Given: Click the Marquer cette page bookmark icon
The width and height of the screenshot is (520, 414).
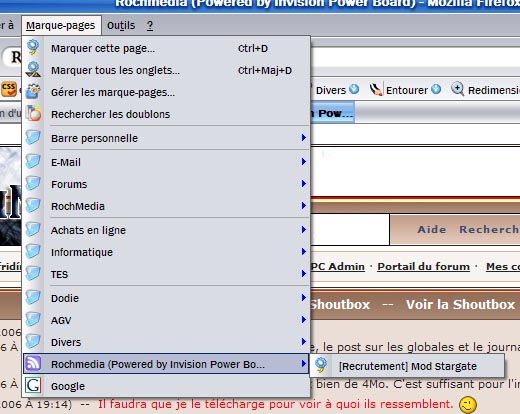Looking at the screenshot, I should (33, 47).
